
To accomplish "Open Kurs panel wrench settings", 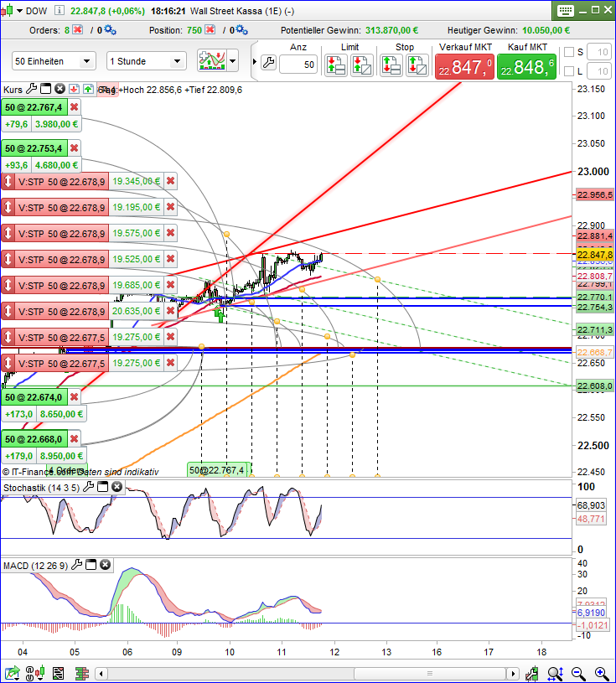I will pos(32,89).
